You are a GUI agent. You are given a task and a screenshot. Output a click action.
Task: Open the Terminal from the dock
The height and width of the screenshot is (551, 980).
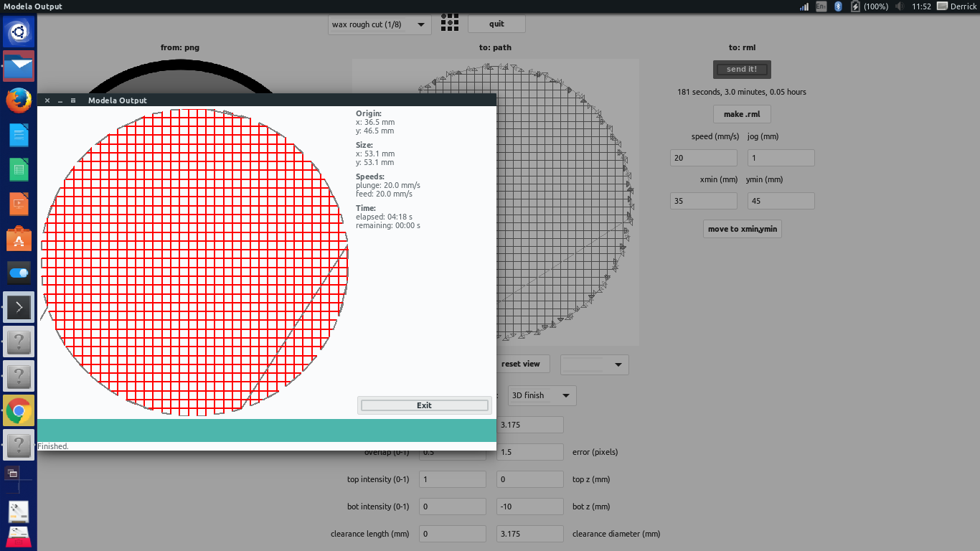coord(19,307)
